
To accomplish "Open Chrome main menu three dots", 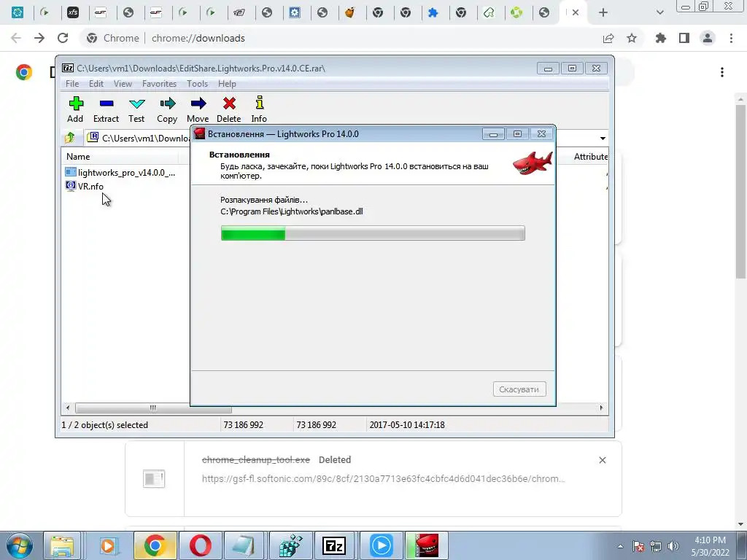I will (731, 38).
